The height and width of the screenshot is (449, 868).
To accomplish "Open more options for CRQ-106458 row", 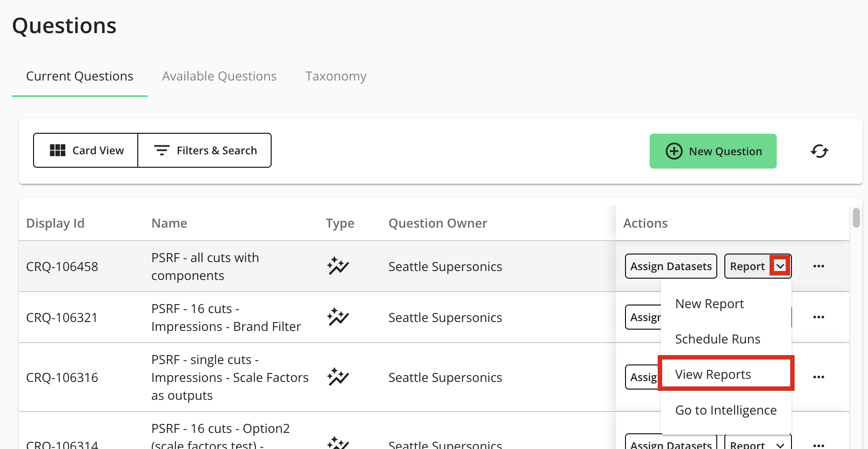I will click(818, 266).
